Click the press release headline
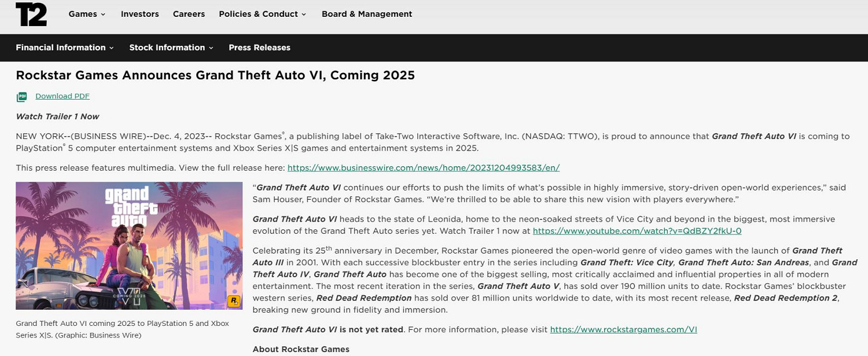This screenshot has width=868, height=356. pyautogui.click(x=215, y=75)
